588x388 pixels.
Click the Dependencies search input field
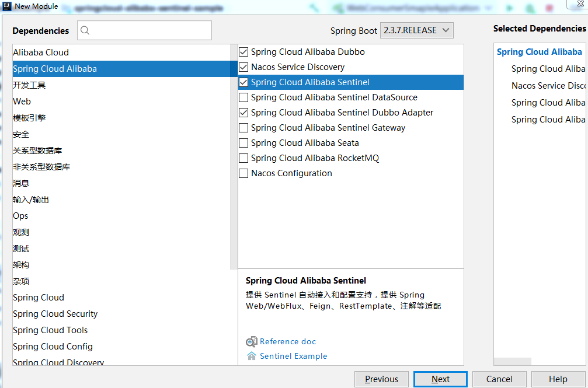click(x=144, y=30)
